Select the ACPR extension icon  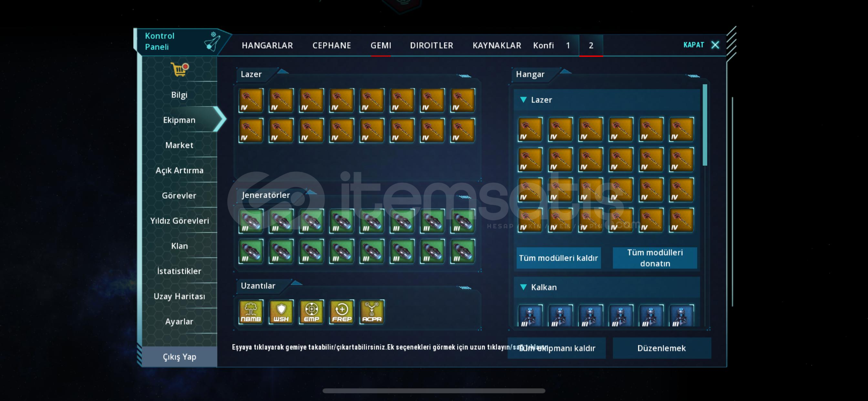coord(372,312)
